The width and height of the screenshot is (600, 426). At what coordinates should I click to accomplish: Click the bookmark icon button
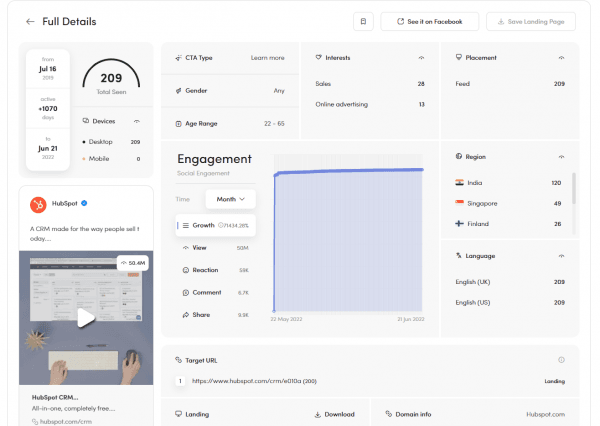click(363, 21)
